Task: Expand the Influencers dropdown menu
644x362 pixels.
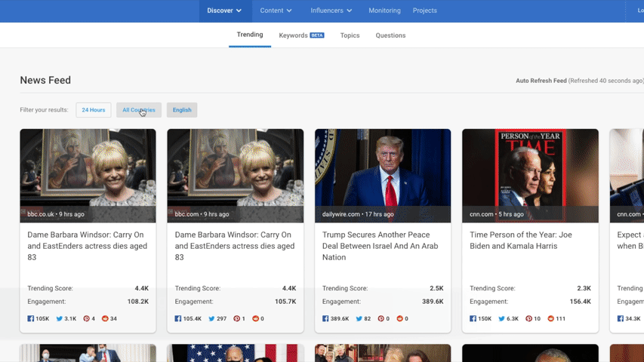Action: (x=331, y=11)
